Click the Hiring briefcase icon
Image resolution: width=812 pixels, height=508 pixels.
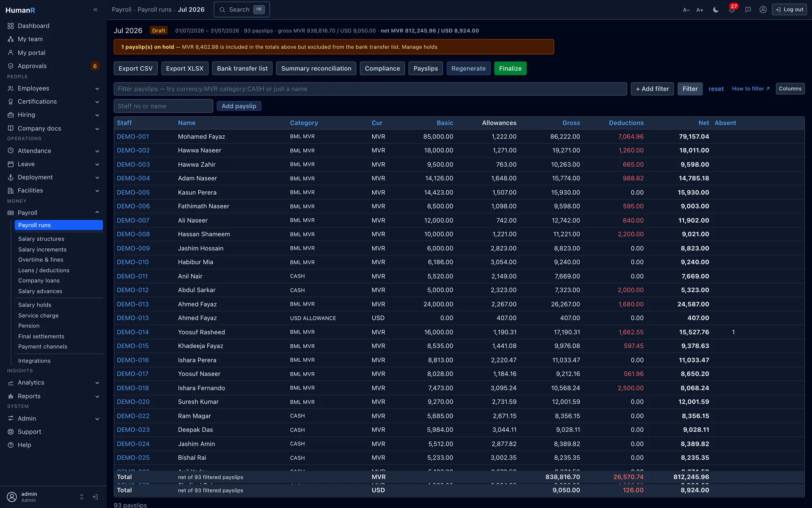pyautogui.click(x=11, y=115)
